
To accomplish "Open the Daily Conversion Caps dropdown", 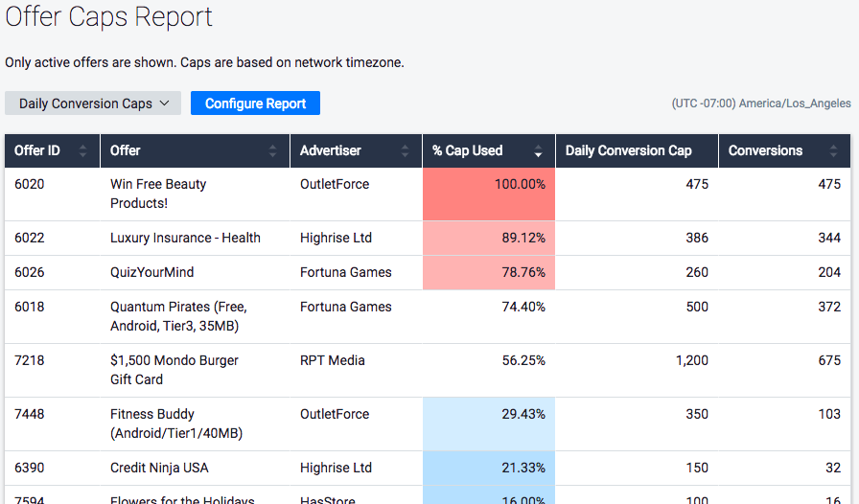I will (x=93, y=103).
